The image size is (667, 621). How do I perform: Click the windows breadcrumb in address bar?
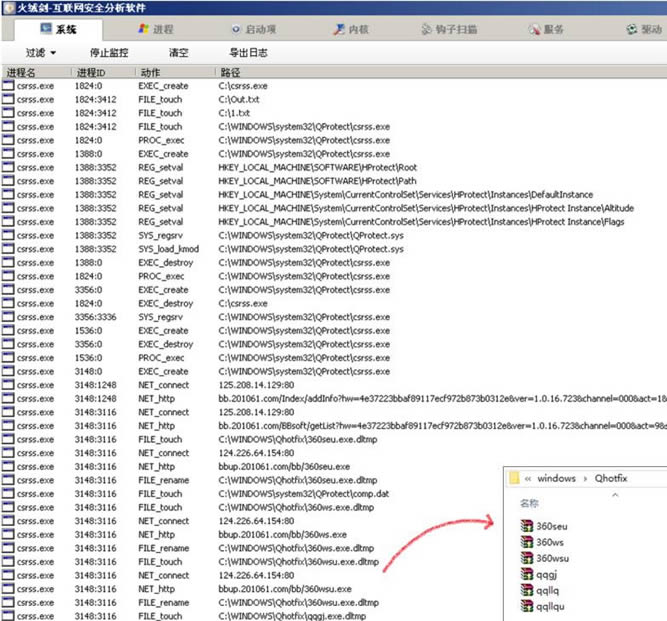coord(557,479)
